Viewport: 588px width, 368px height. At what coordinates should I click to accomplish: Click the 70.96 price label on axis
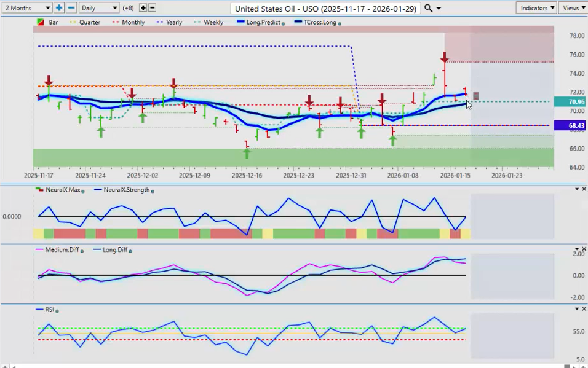[x=570, y=102]
